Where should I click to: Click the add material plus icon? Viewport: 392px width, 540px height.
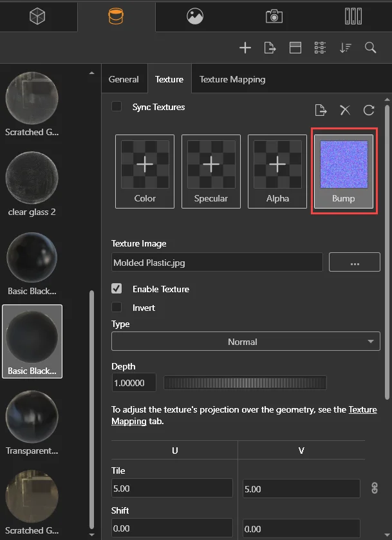tap(245, 48)
